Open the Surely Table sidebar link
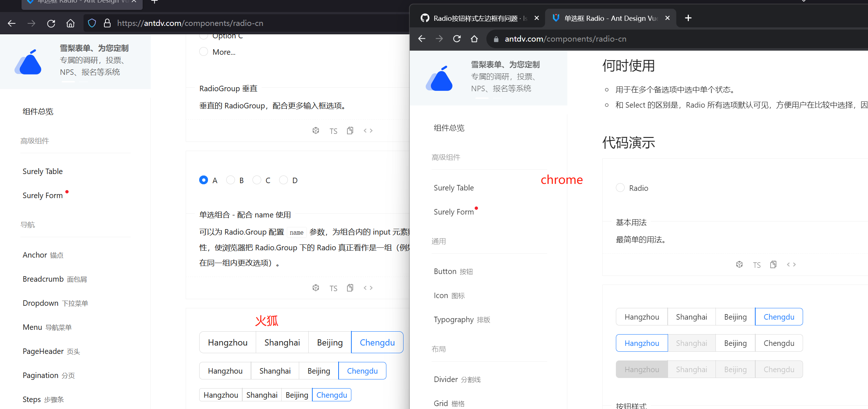Screen dimensions: 868x409 42,171
